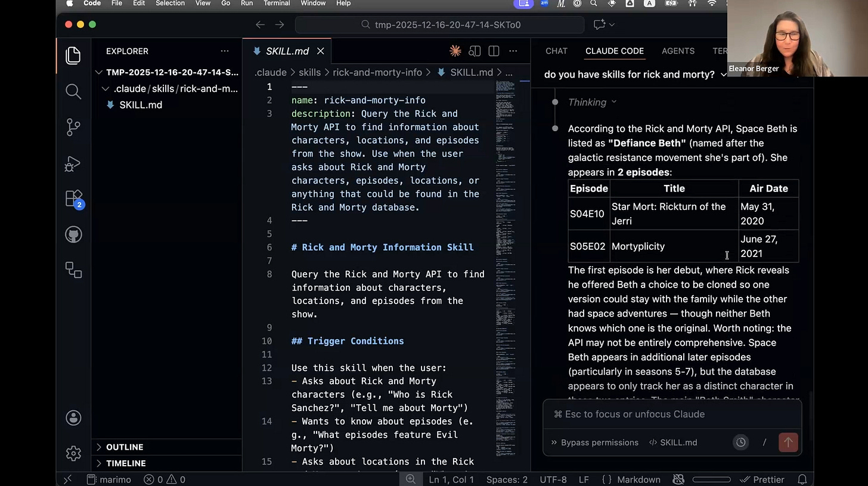Click the Copilot status icon
The image size is (868, 486).
[678, 479]
